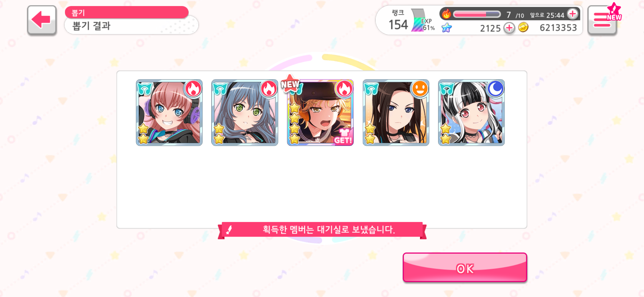Tap the gold coin icon
This screenshot has height=297, width=644.
point(523,28)
